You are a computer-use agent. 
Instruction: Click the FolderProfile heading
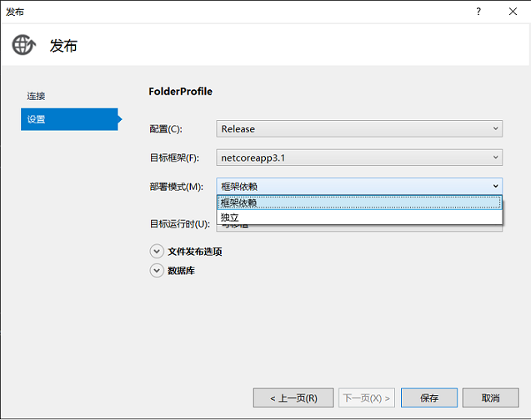(x=181, y=92)
